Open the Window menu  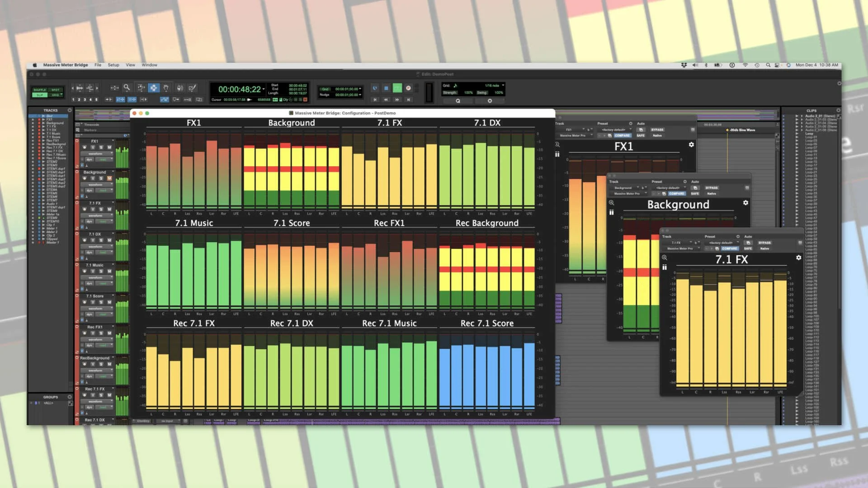(149, 65)
